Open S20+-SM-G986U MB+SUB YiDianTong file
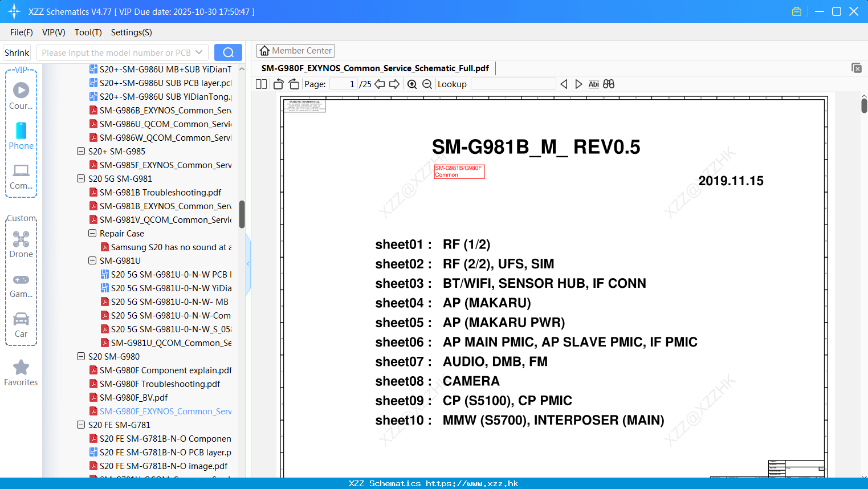 click(x=165, y=70)
